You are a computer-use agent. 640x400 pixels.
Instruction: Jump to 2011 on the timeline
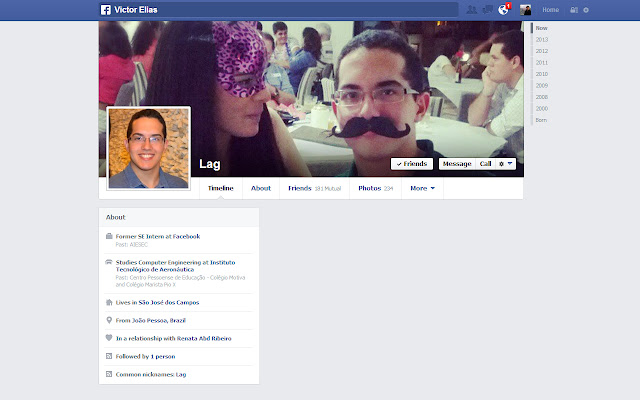click(x=542, y=62)
